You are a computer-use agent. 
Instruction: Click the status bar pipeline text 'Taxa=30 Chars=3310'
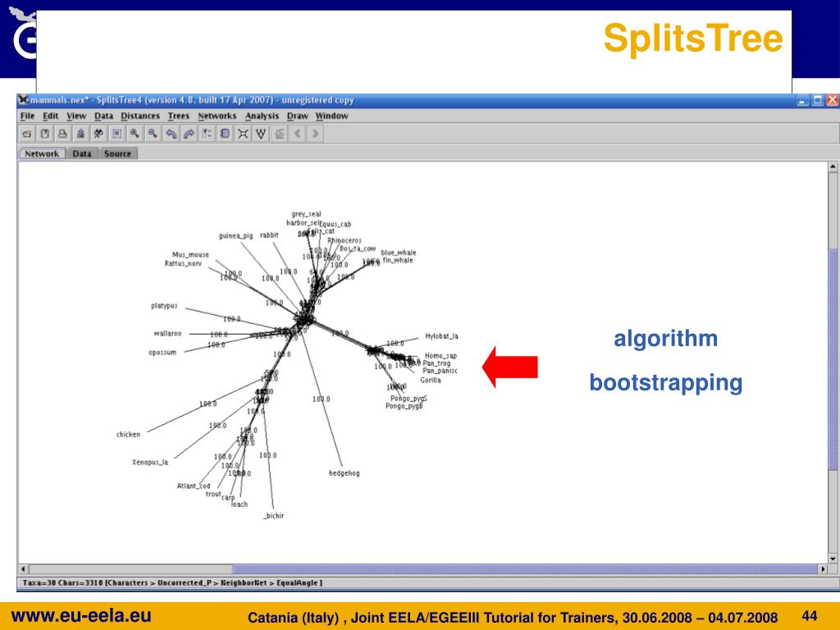pos(62,583)
